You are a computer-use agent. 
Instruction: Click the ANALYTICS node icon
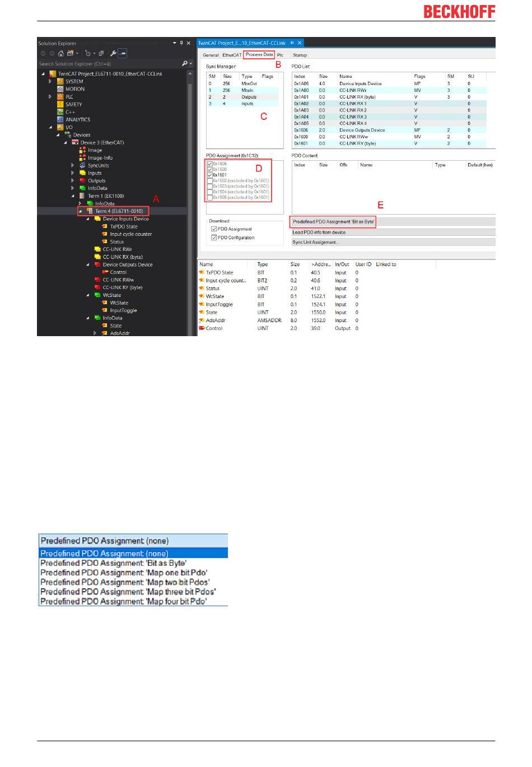point(60,119)
